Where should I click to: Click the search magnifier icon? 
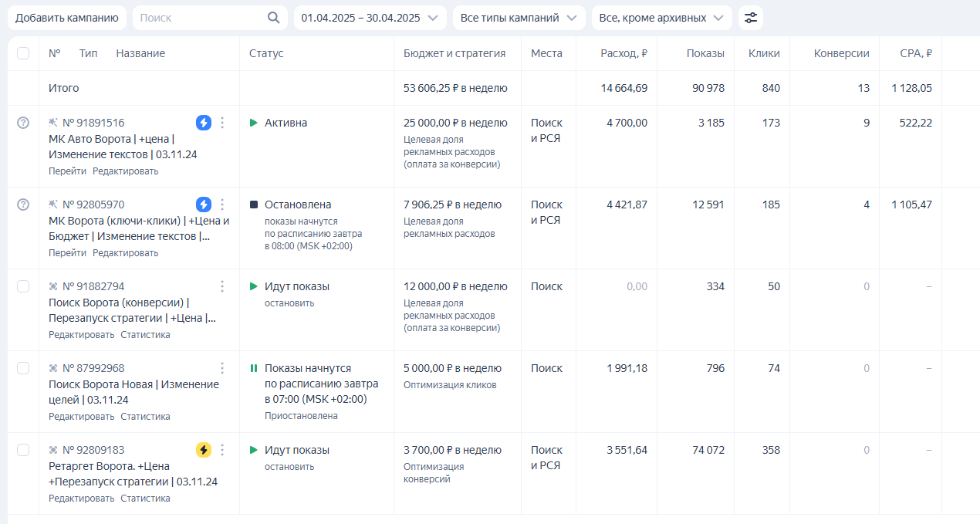pos(274,17)
